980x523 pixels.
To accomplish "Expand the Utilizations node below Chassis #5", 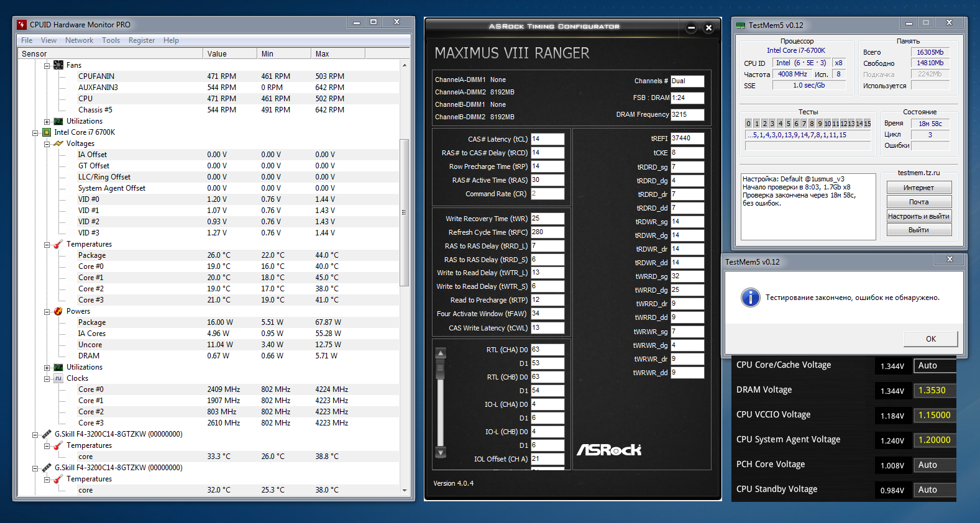I will (x=47, y=121).
